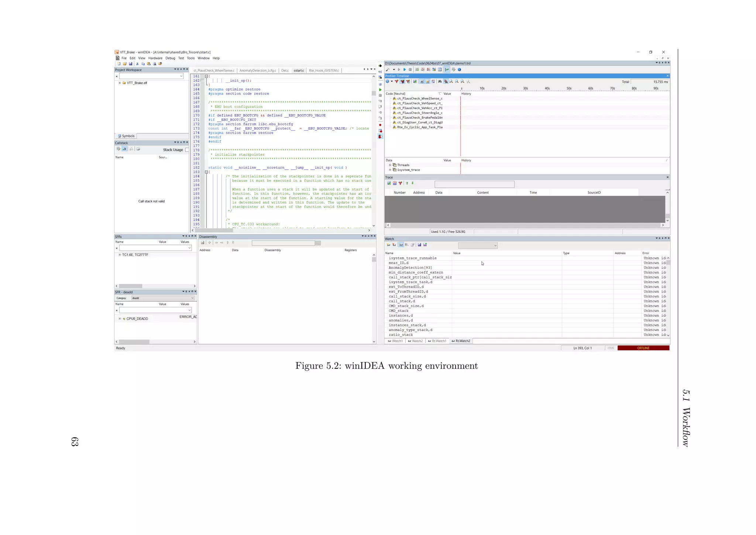Open the SFRs filter dropdown
Image resolution: width=756 pixels, height=535 pixels.
(x=189, y=248)
